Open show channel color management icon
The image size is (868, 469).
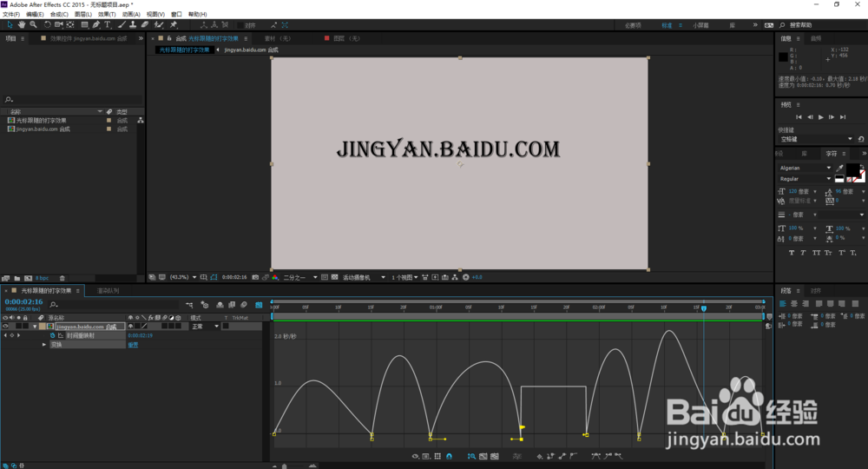coord(275,277)
